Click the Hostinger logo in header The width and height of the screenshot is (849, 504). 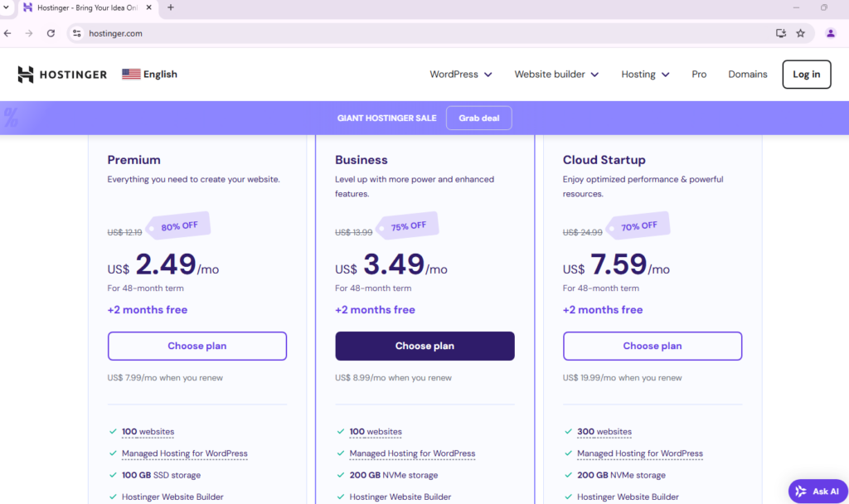click(x=62, y=75)
